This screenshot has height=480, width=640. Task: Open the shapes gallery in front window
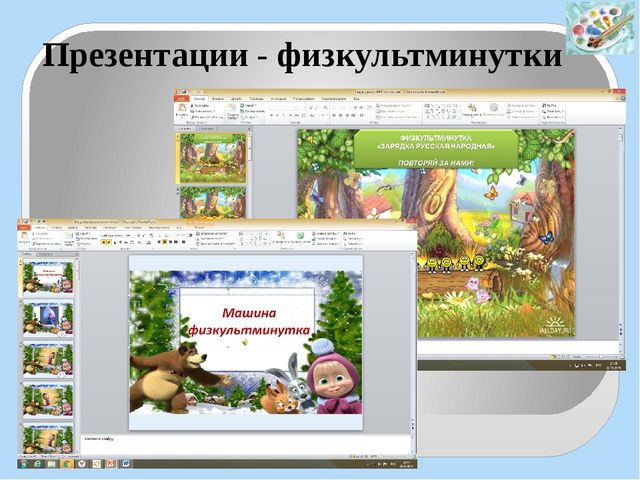pyautogui.click(x=256, y=238)
